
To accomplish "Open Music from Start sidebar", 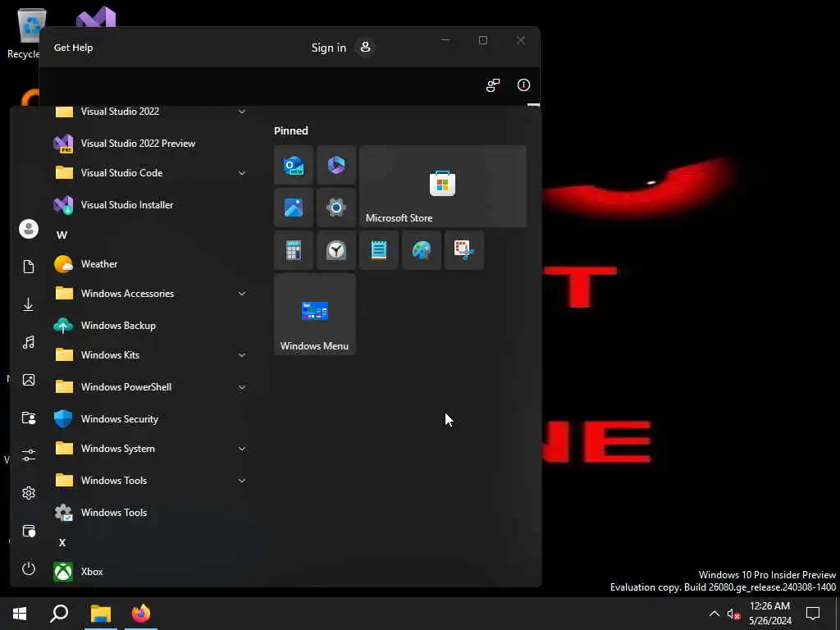I will (29, 342).
